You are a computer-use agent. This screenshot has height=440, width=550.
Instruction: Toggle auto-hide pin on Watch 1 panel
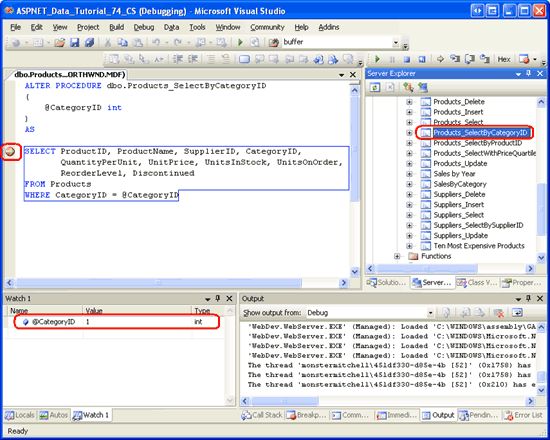pyautogui.click(x=218, y=298)
